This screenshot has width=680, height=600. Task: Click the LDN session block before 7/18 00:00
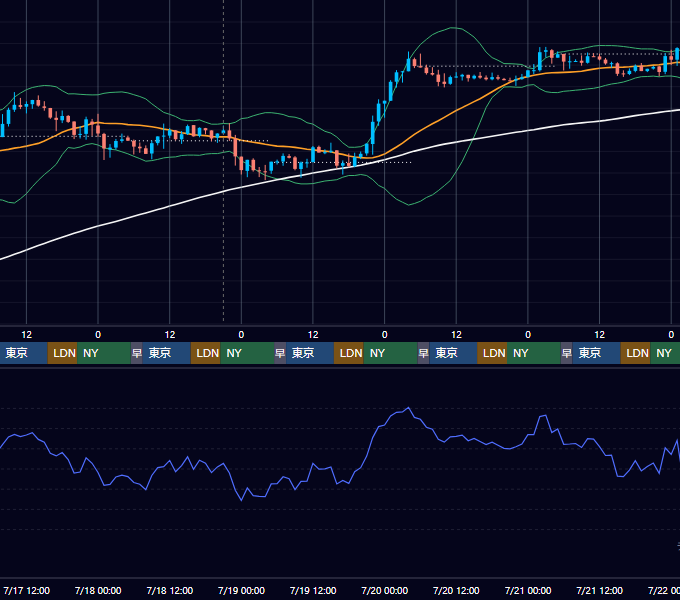point(62,353)
